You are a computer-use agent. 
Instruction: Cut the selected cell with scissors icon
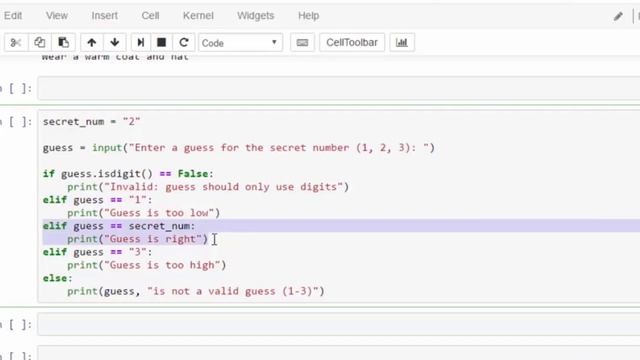click(x=16, y=42)
